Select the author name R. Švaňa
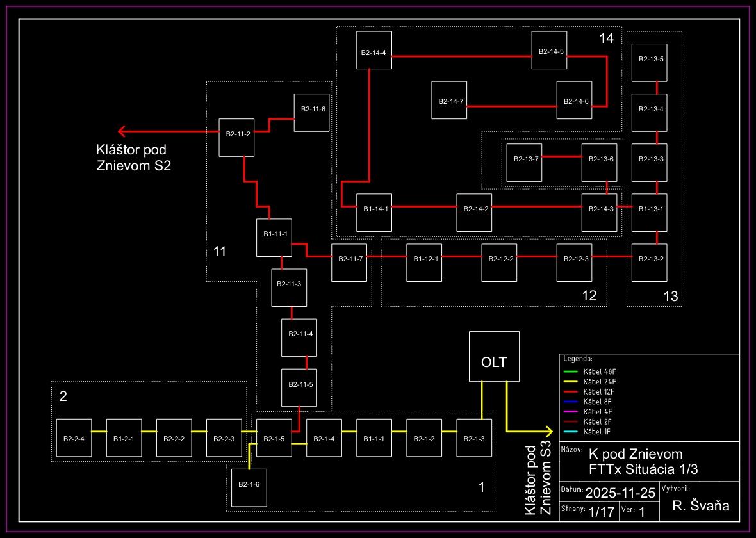Image resolution: width=756 pixels, height=538 pixels. tap(701, 507)
